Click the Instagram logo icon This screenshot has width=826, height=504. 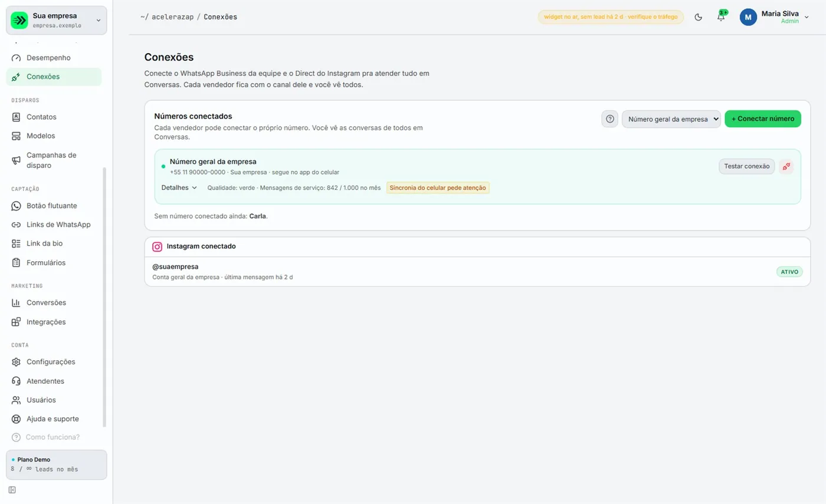(x=158, y=246)
